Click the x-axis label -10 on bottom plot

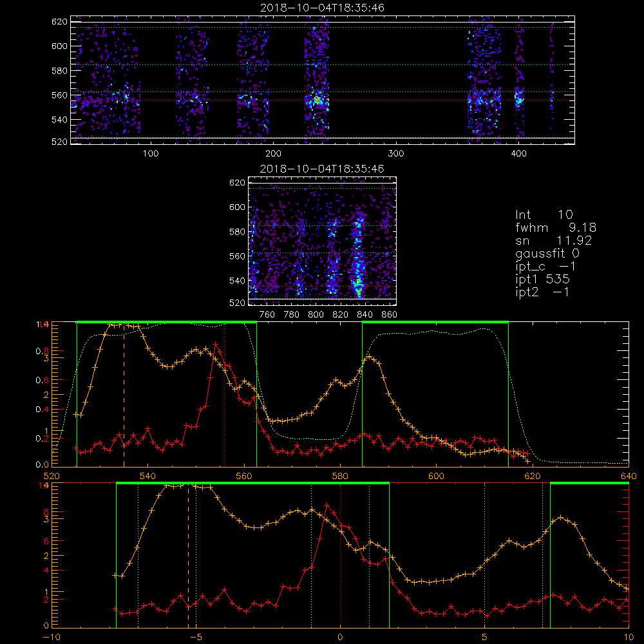(51, 638)
